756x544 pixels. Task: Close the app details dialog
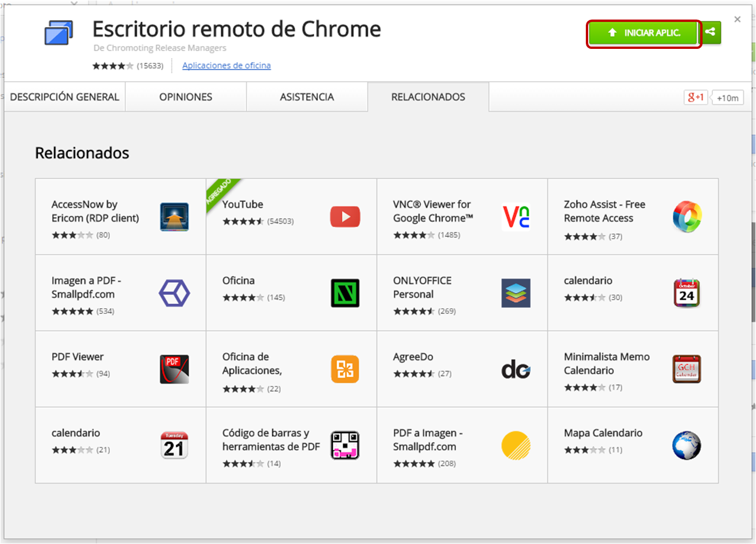point(738,20)
